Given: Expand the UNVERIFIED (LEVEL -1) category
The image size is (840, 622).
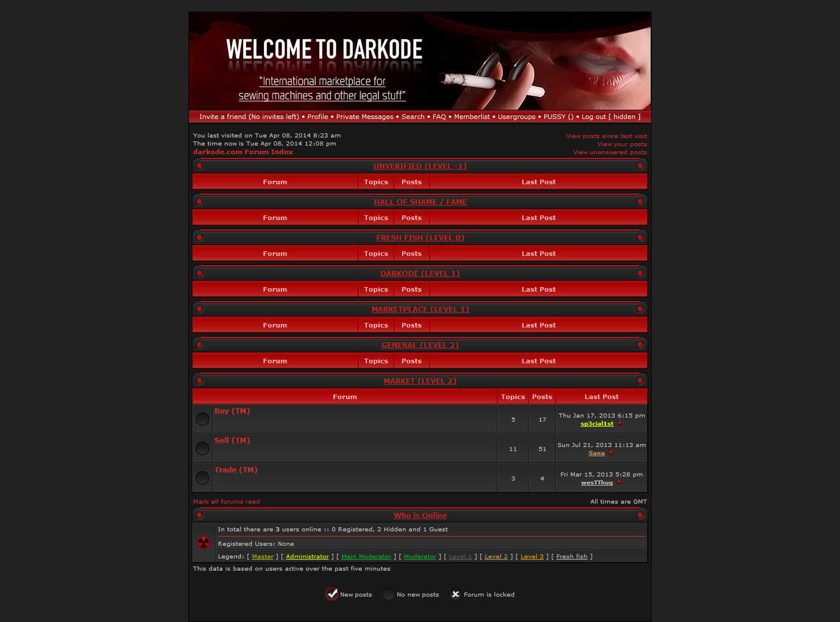Looking at the screenshot, I should click(420, 166).
